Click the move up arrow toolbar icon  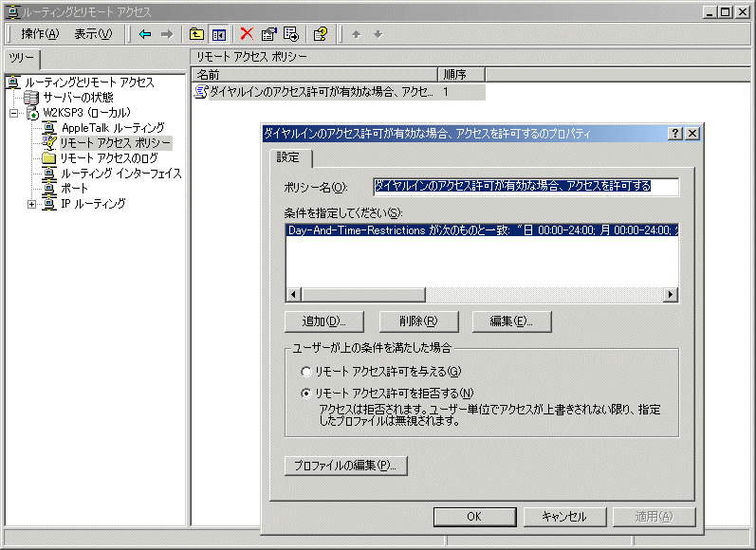tap(357, 34)
